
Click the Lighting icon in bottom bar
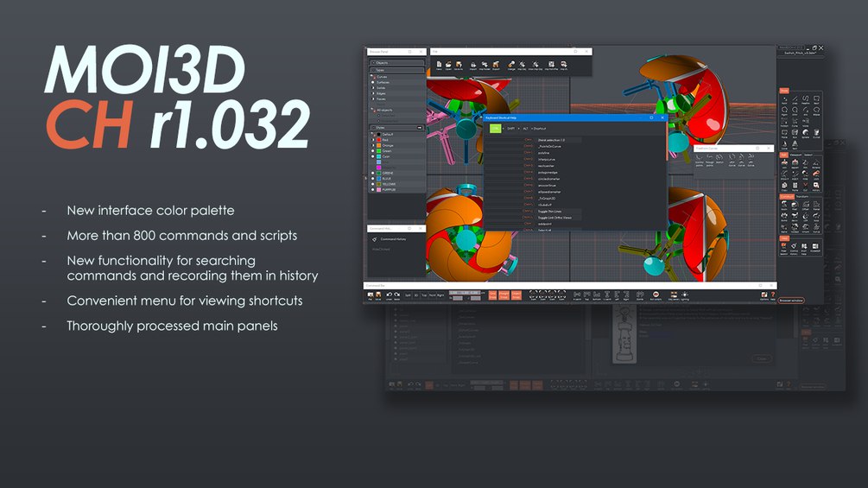(x=685, y=295)
